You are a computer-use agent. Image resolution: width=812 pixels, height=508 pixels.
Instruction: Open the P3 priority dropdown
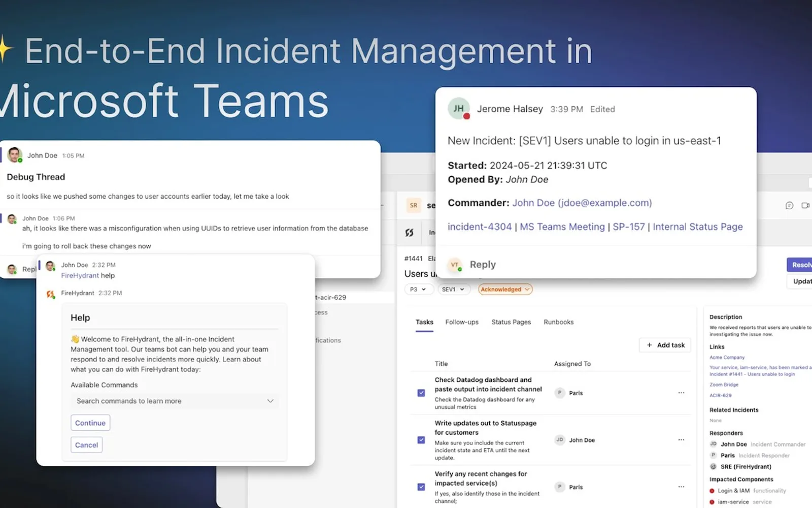pyautogui.click(x=419, y=289)
